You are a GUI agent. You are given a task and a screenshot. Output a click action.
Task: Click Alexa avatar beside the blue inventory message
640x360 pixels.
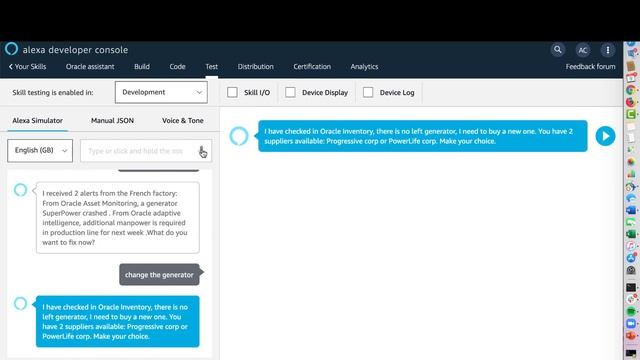[x=20, y=303]
